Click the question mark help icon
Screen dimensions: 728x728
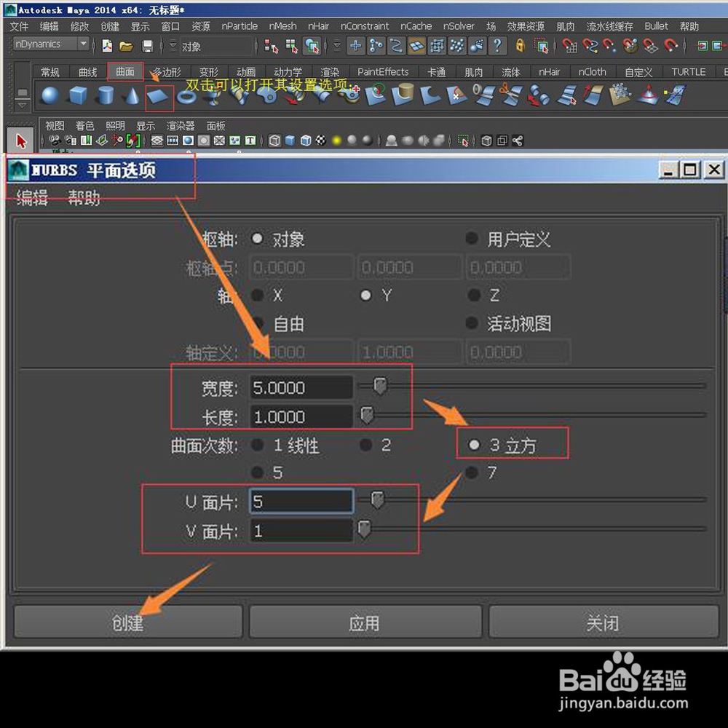coord(497,45)
